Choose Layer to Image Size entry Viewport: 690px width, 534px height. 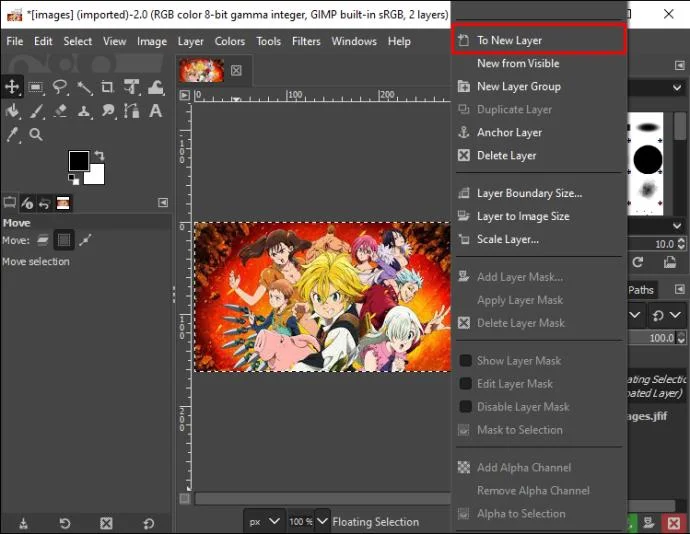point(539,216)
